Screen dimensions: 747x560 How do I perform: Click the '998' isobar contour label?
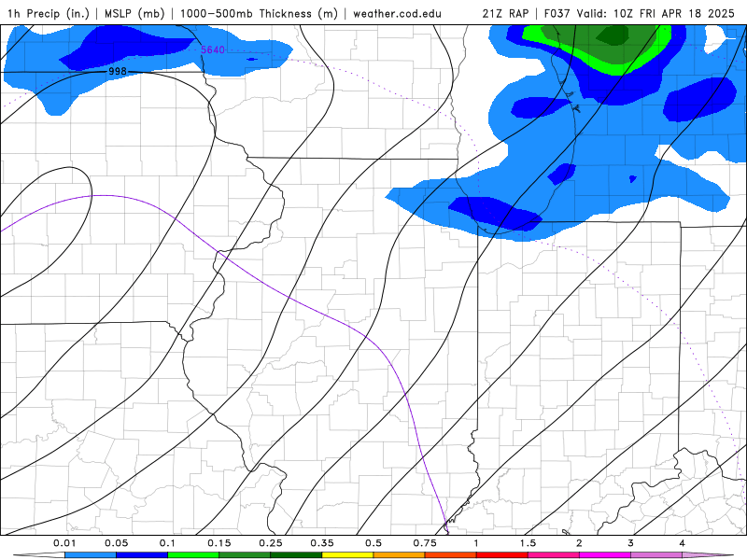118,72
